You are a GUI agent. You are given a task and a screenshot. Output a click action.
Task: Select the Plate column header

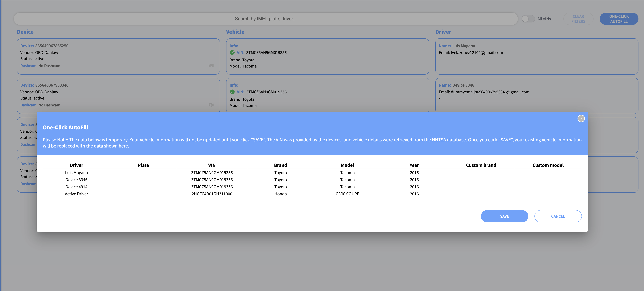[143, 165]
